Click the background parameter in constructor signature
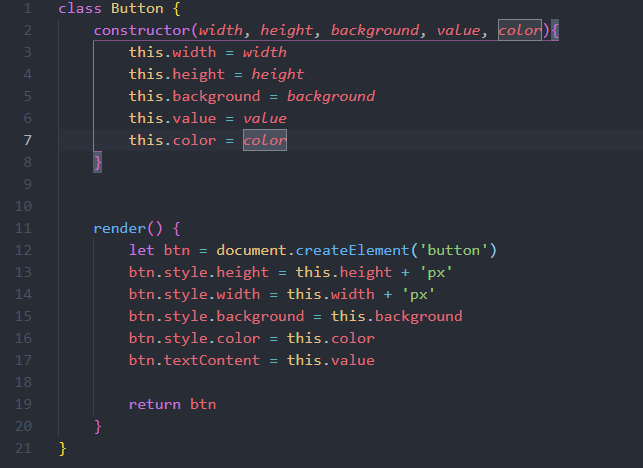 375,30
